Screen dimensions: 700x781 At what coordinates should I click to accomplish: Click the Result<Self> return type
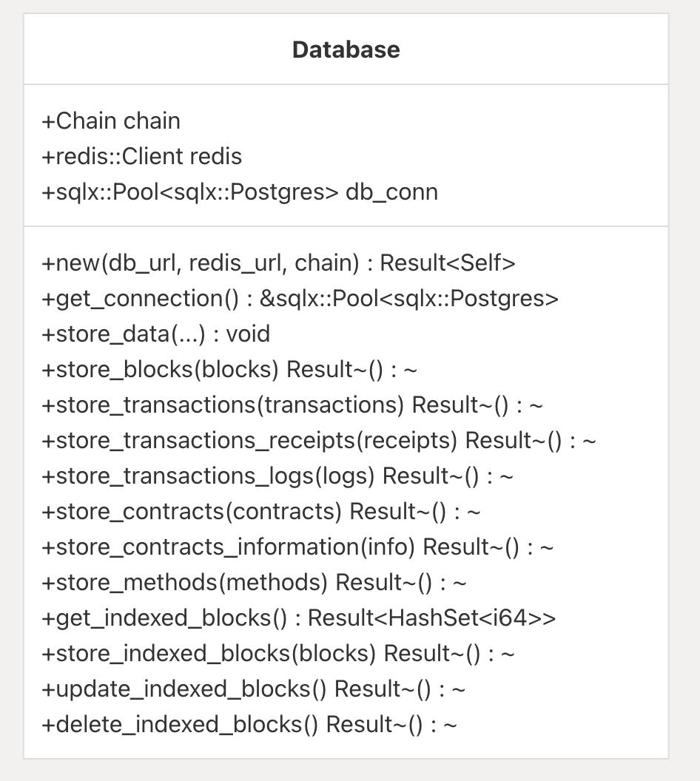click(x=448, y=263)
